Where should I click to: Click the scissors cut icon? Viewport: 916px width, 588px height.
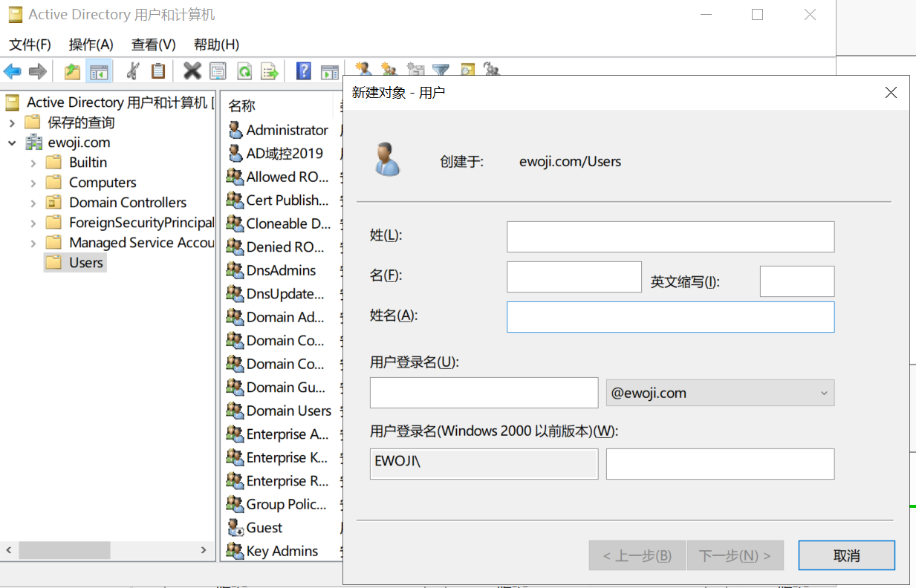pos(133,71)
